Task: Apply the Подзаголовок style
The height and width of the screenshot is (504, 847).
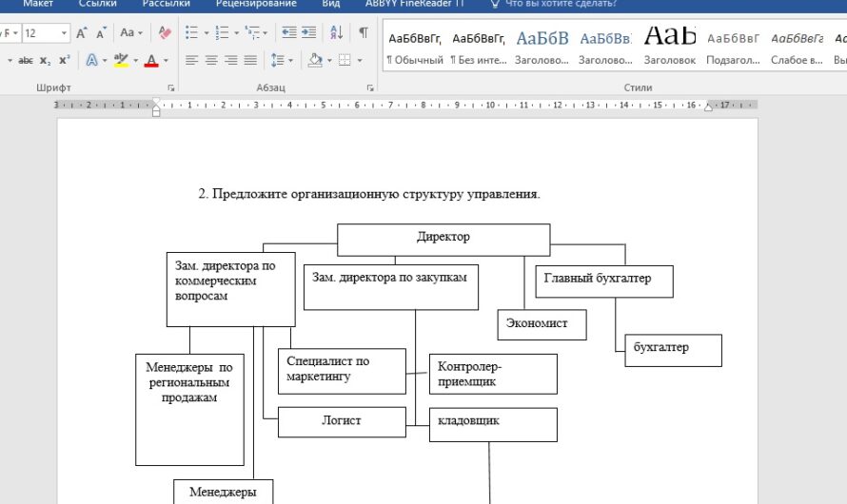Action: [733, 47]
